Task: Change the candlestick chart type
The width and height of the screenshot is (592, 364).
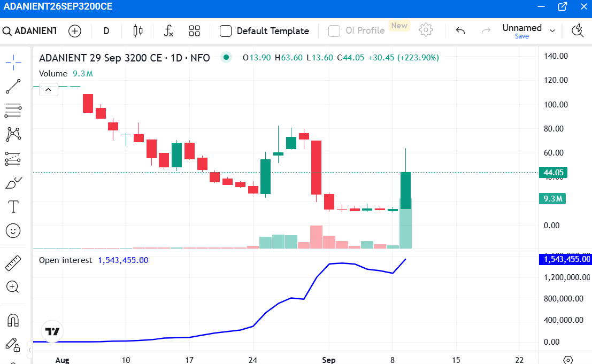Action: [x=138, y=31]
